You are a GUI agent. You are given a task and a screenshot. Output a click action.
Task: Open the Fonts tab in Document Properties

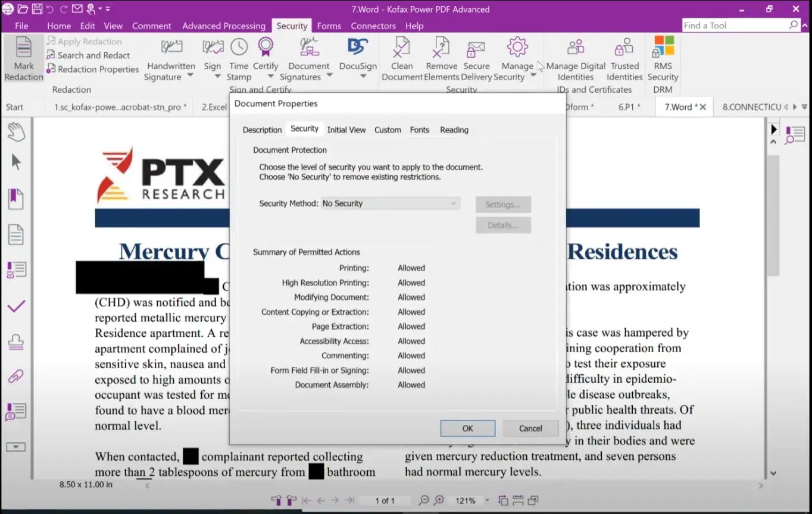tap(419, 130)
